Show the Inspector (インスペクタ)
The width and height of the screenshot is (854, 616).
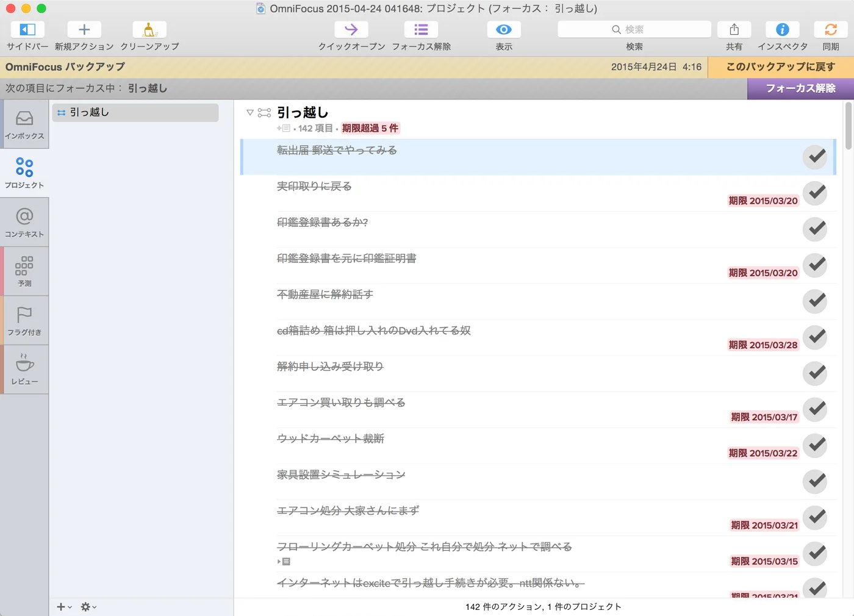tap(783, 30)
